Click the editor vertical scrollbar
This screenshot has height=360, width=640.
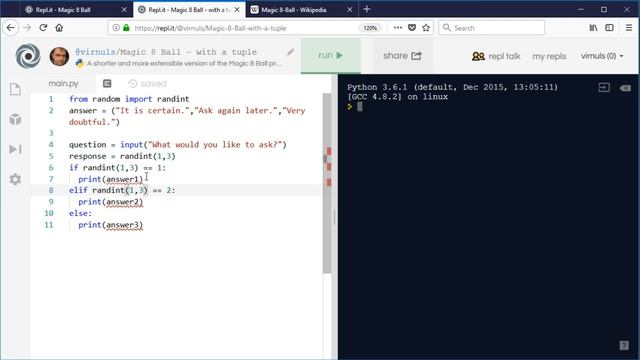pyautogui.click(x=327, y=184)
